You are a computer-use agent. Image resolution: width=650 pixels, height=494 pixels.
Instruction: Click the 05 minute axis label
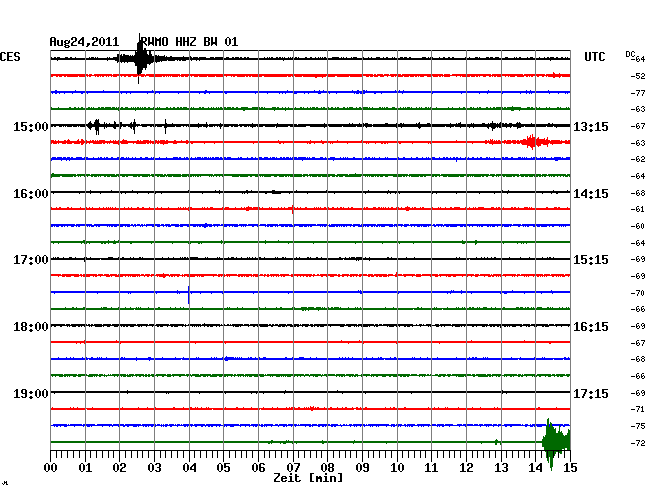pyautogui.click(x=223, y=468)
